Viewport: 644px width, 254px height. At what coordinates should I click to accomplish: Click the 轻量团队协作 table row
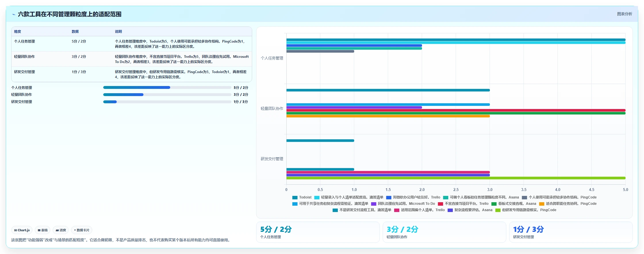[x=132, y=59]
